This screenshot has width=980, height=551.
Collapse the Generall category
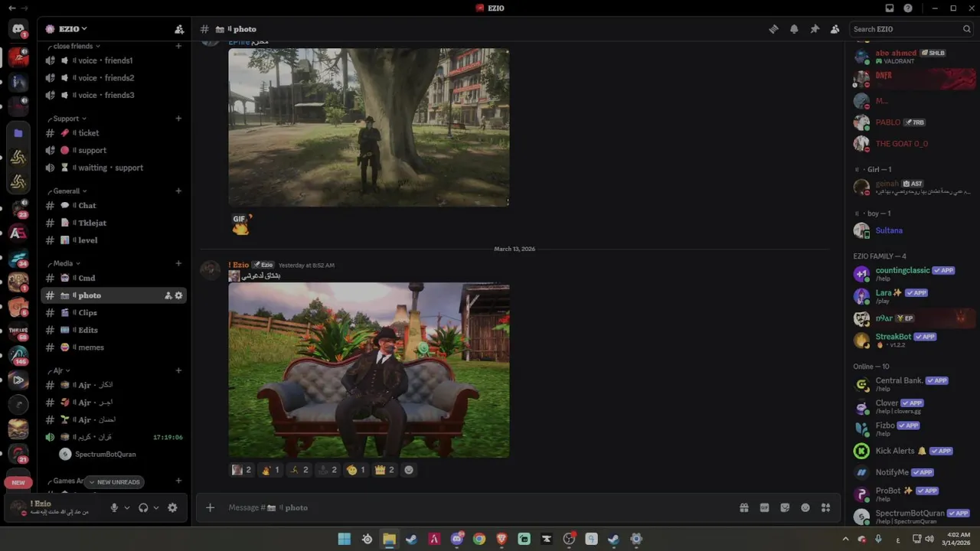tap(67, 191)
